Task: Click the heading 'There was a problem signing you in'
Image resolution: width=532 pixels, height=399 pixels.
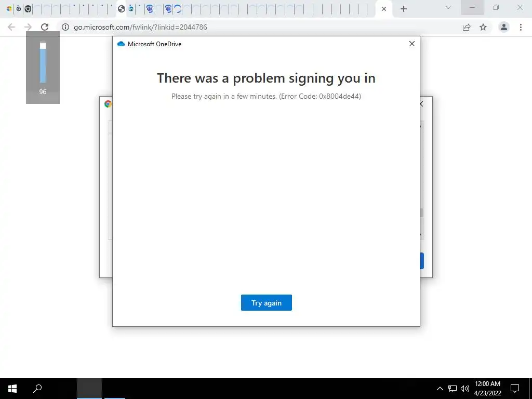Action: [x=267, y=78]
